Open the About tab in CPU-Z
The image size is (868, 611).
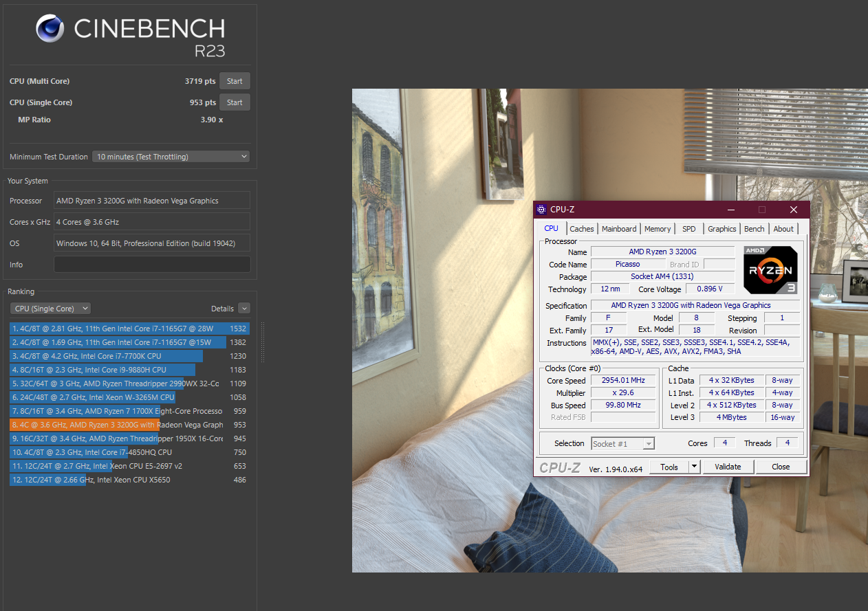pos(783,229)
